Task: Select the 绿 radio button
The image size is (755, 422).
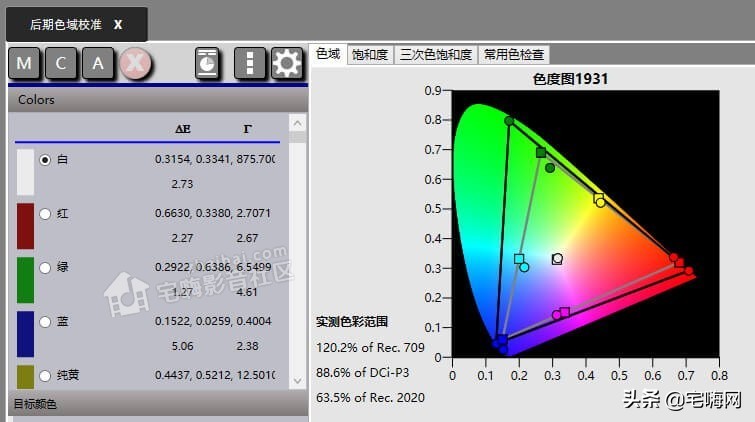Action: 45,268
